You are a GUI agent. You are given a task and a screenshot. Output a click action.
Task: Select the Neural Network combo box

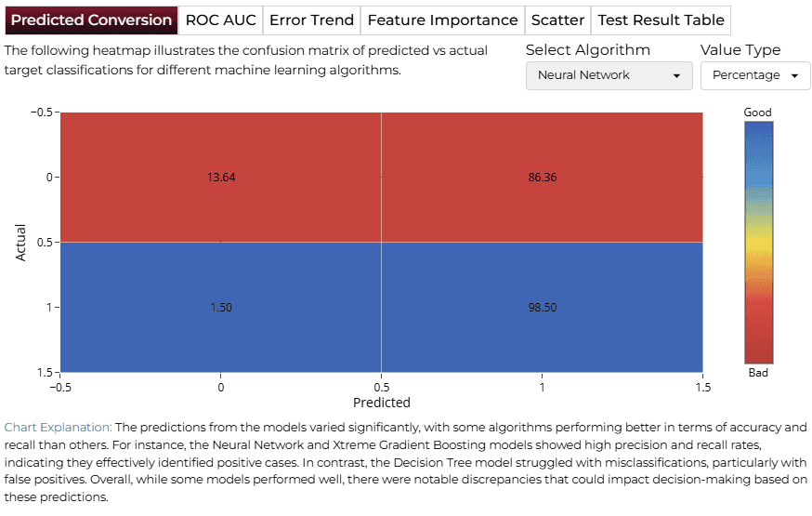point(609,75)
